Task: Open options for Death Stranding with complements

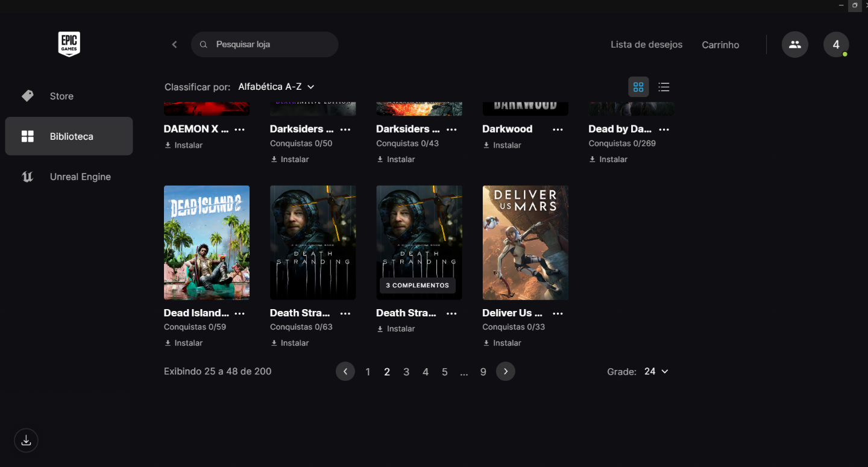Action: 451,313
